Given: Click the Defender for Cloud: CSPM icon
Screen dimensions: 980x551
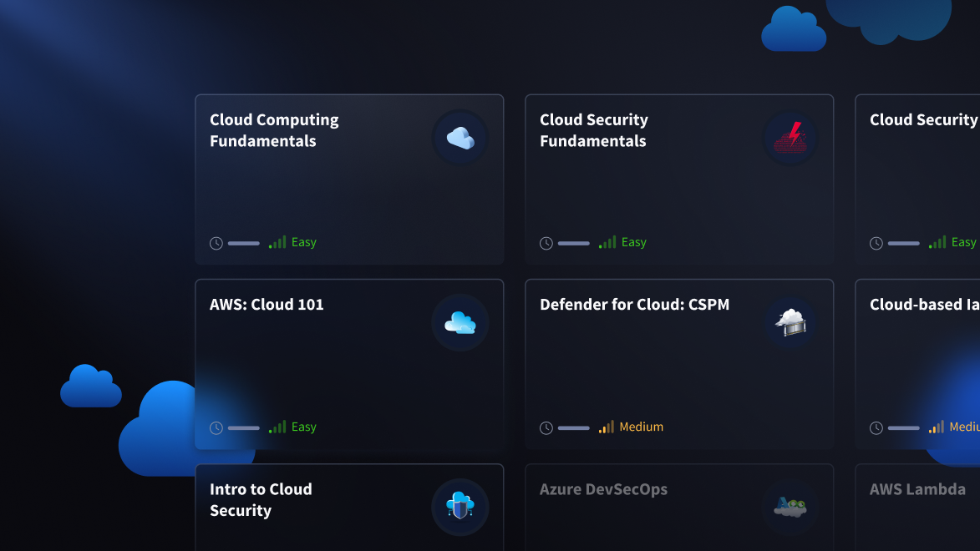Looking at the screenshot, I should [790, 322].
